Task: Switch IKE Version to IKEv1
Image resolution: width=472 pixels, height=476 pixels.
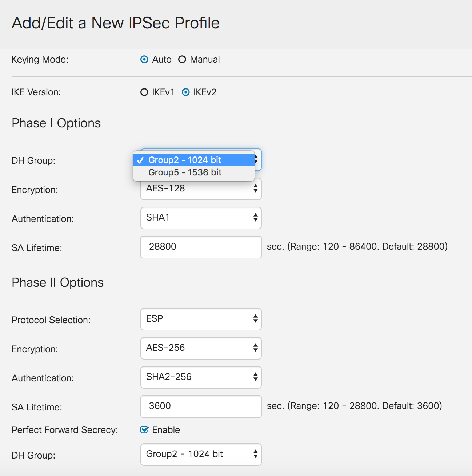Action: (x=144, y=92)
